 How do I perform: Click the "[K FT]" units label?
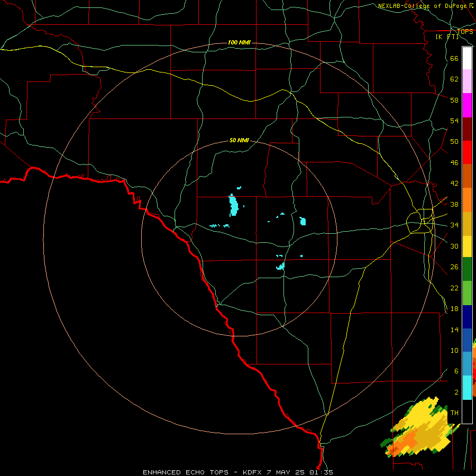click(447, 36)
